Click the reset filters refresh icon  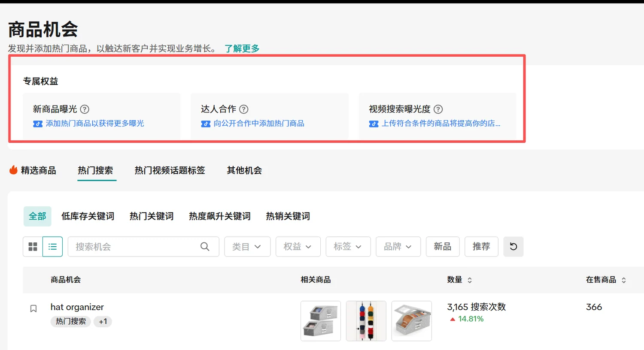(513, 247)
